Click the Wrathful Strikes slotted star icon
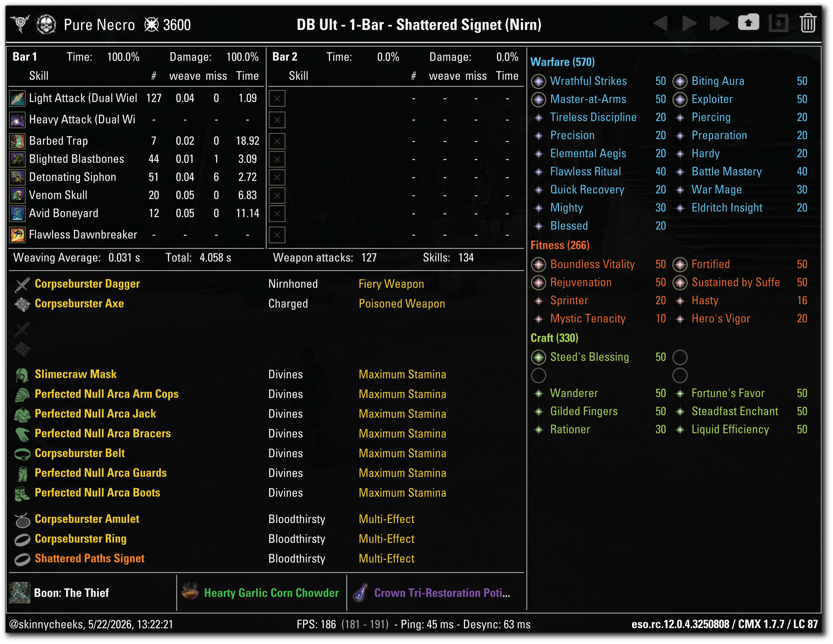The width and height of the screenshot is (833, 644). [538, 81]
